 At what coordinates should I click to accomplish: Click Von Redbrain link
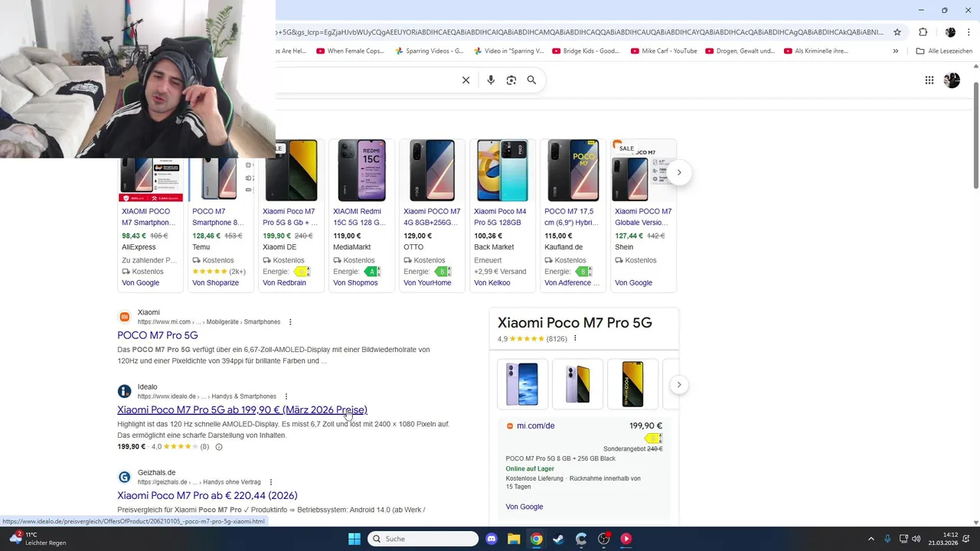click(284, 283)
